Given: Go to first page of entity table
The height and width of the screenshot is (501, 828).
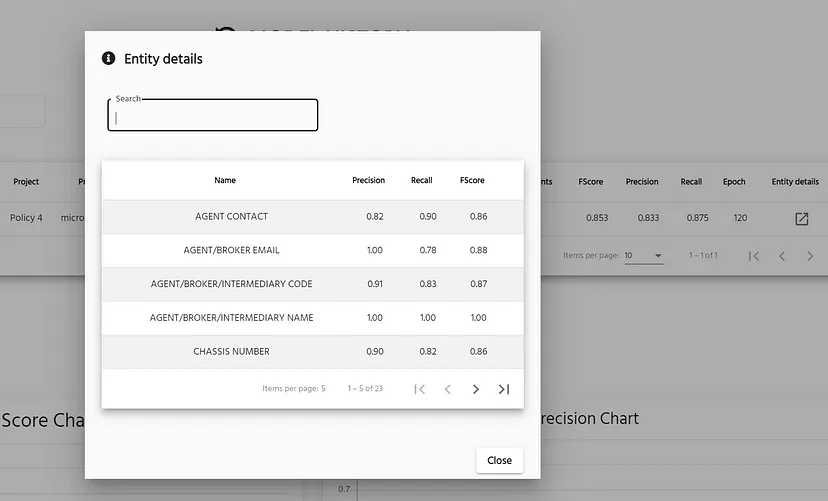Looking at the screenshot, I should coord(420,389).
